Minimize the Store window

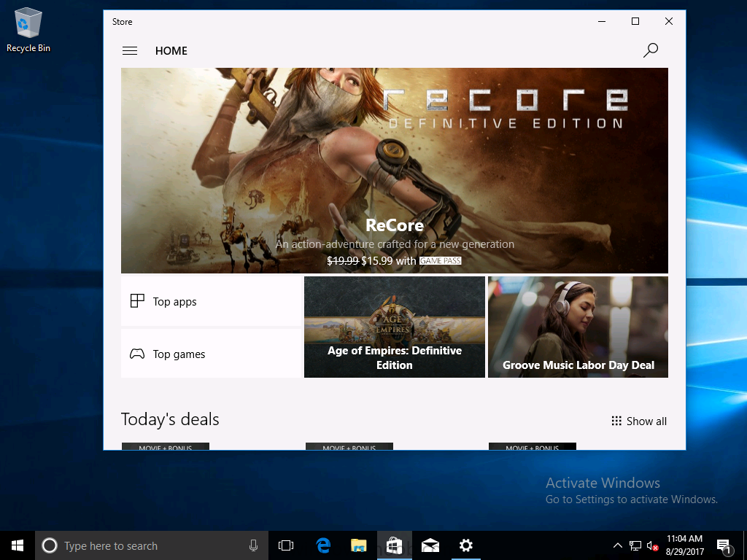pyautogui.click(x=602, y=21)
